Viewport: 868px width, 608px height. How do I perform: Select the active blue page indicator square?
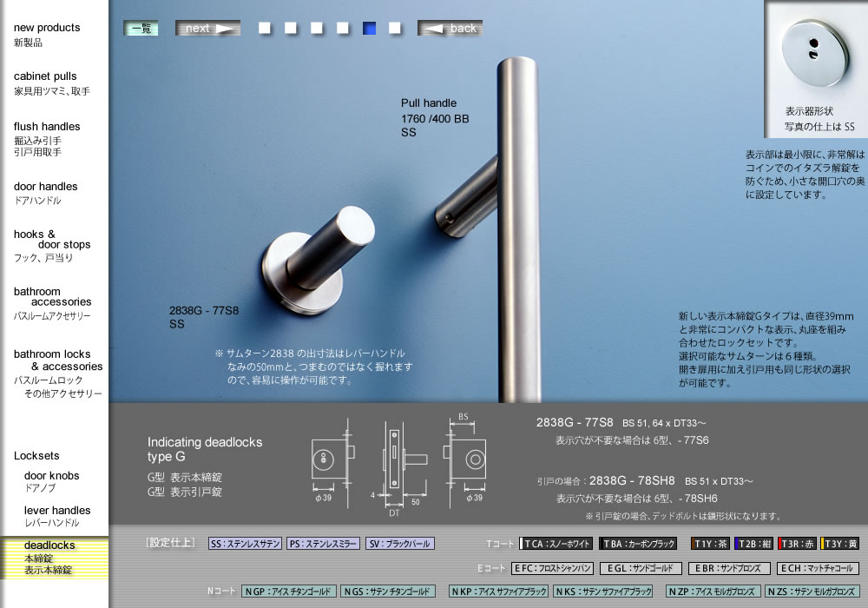click(x=370, y=27)
